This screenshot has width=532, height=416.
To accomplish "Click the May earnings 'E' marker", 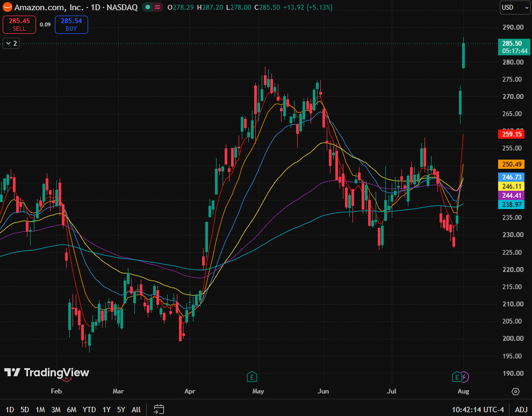I will (x=251, y=377).
